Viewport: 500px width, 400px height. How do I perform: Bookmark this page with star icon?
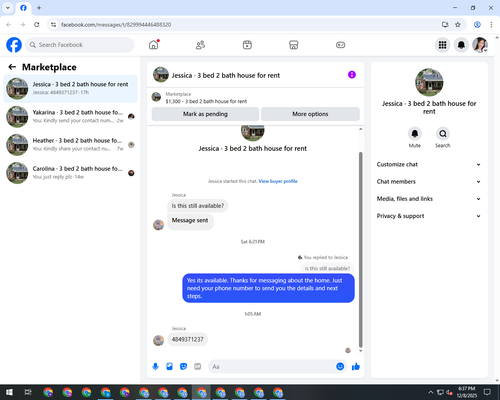point(458,25)
